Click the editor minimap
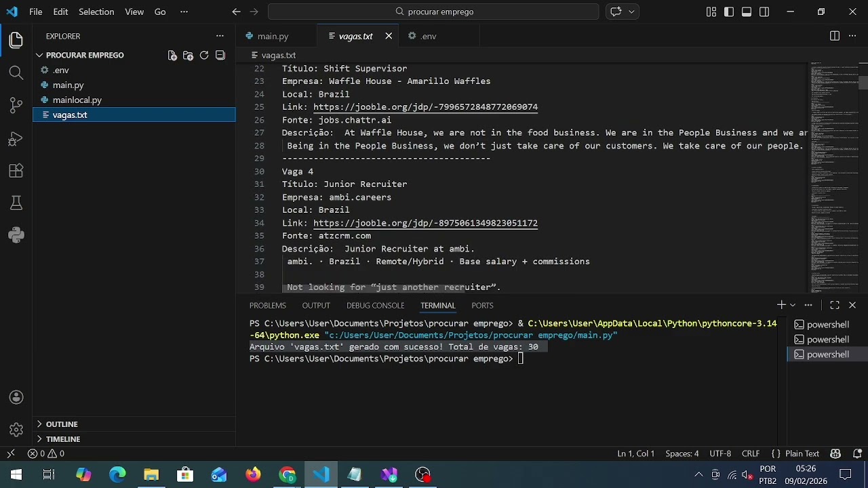The width and height of the screenshot is (868, 488). [833, 176]
